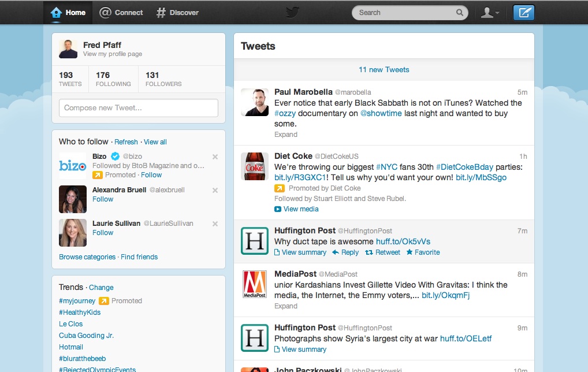Dismiss the Bizo suggestion
The image size is (588, 372).
tap(215, 157)
